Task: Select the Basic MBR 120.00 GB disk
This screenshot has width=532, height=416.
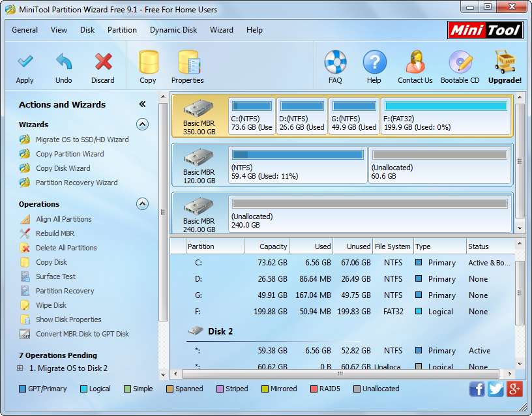Action: click(199, 165)
